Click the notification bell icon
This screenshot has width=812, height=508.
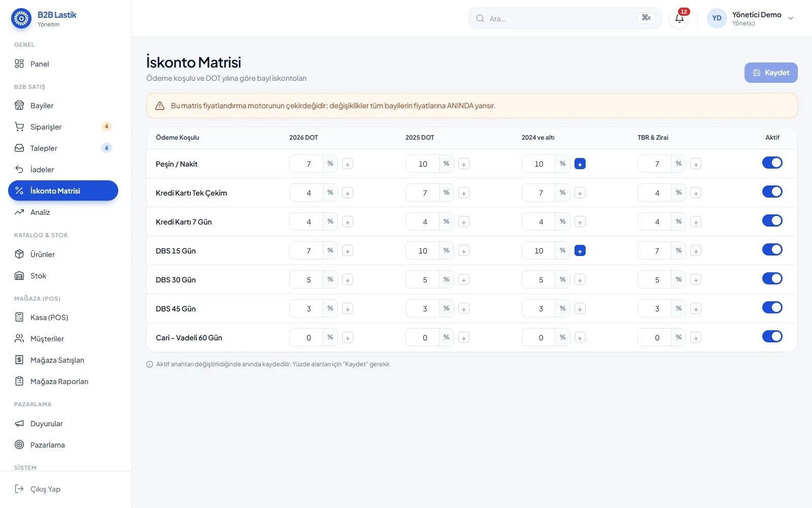[x=679, y=18]
